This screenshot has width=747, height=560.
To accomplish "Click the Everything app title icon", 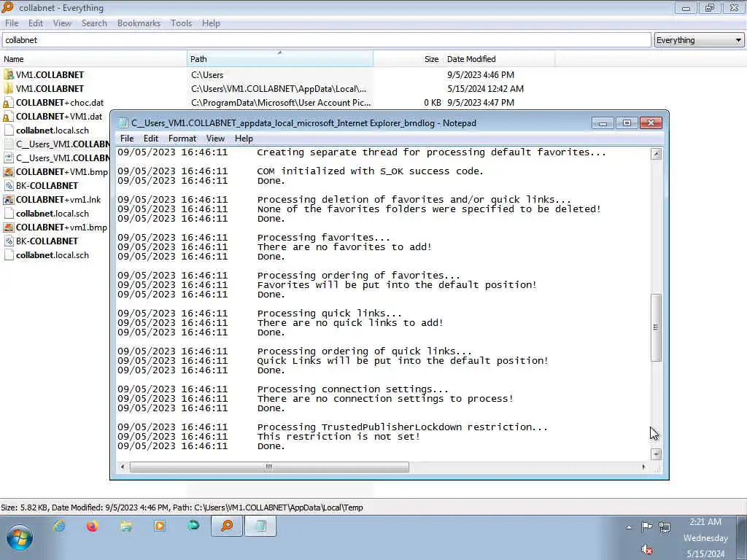I will tap(7, 7).
